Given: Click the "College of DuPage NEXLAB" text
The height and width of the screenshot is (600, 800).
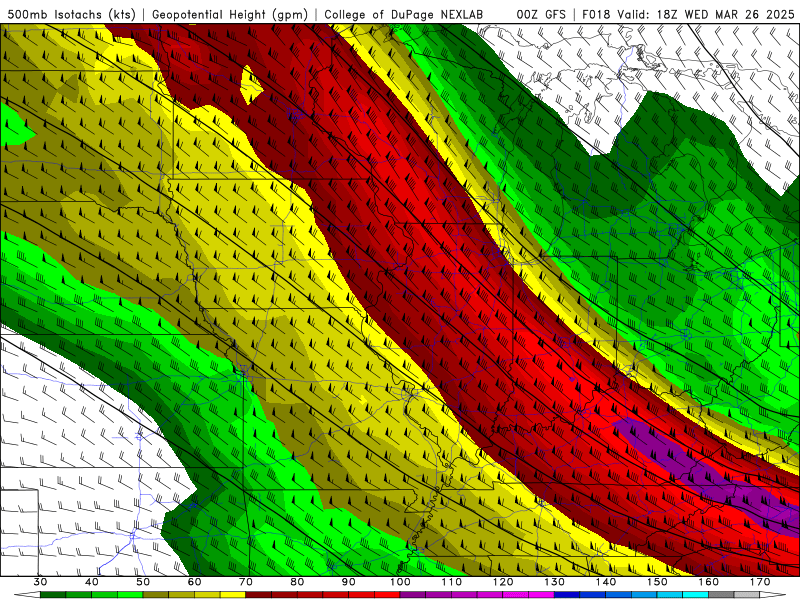Looking at the screenshot, I should pyautogui.click(x=404, y=14).
